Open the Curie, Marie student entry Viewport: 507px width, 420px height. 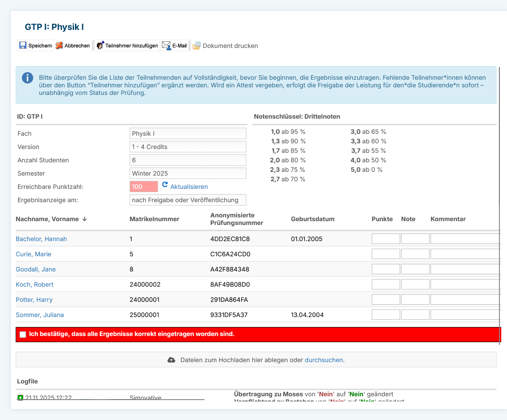point(33,254)
